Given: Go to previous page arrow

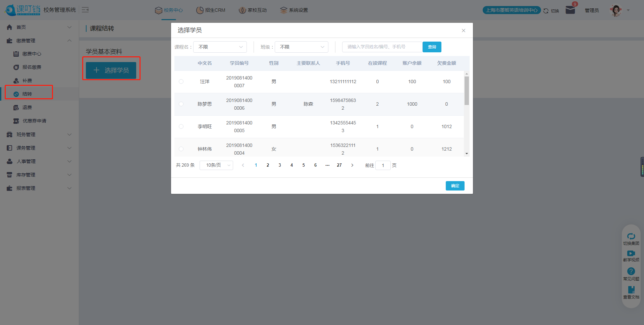Looking at the screenshot, I should [243, 165].
